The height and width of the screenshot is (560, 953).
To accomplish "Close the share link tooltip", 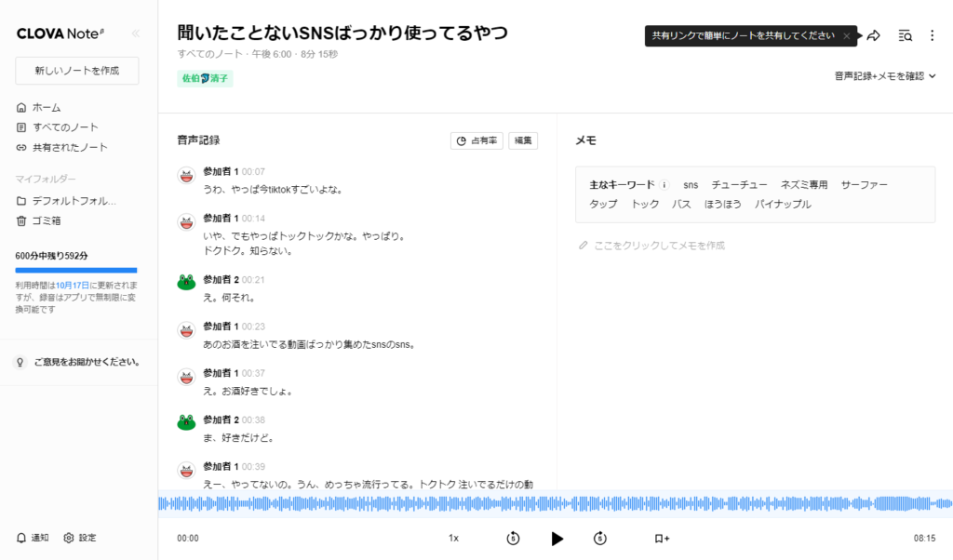I will [x=846, y=35].
